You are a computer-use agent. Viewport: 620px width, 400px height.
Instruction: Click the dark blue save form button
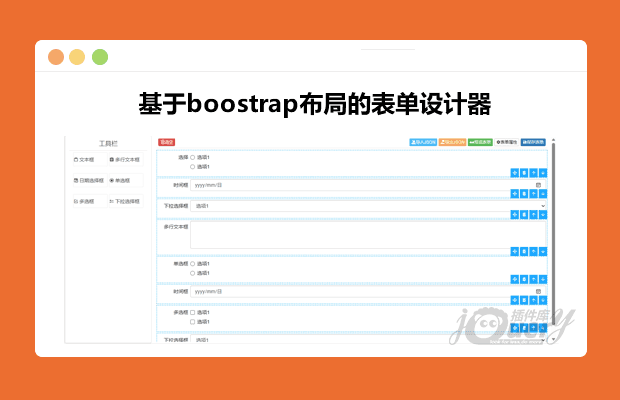point(533,142)
